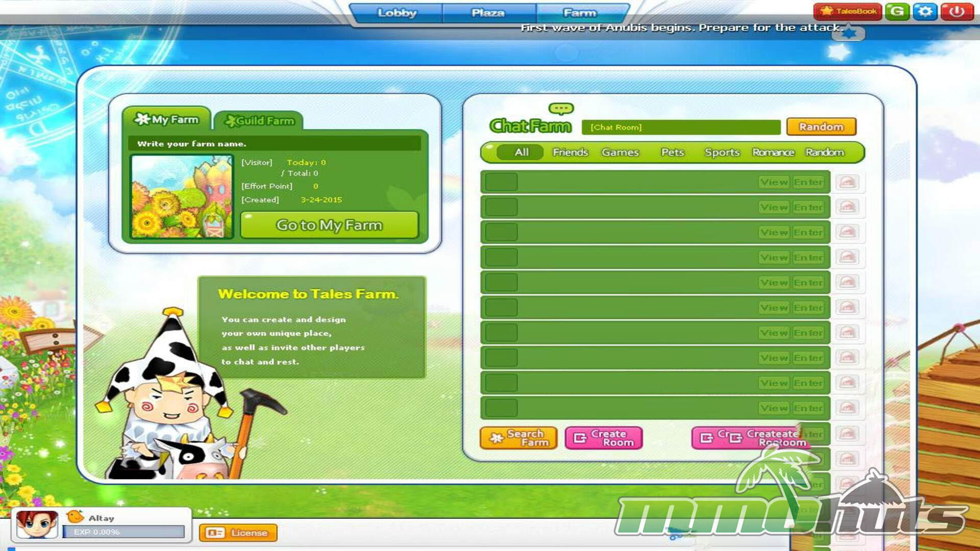The height and width of the screenshot is (551, 980).
Task: Click the red power button icon
Action: [x=957, y=11]
